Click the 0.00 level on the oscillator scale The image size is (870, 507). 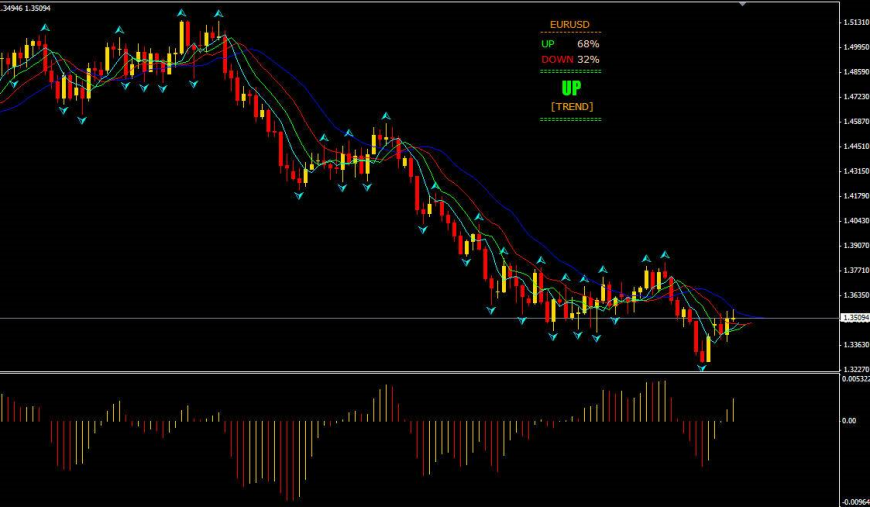coord(849,421)
